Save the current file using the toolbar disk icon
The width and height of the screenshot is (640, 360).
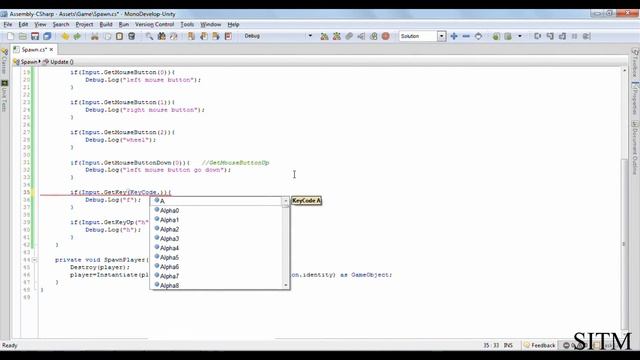(35, 36)
